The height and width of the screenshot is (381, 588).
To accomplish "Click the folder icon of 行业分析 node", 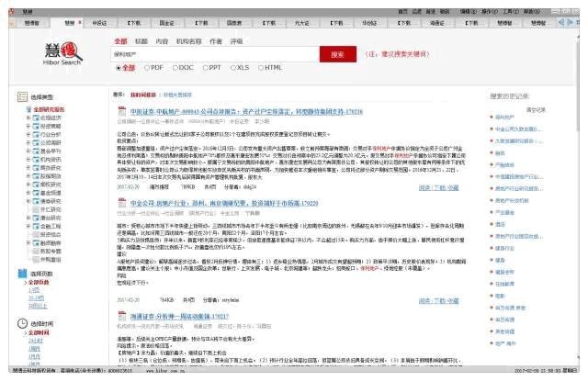I will (x=36, y=134).
